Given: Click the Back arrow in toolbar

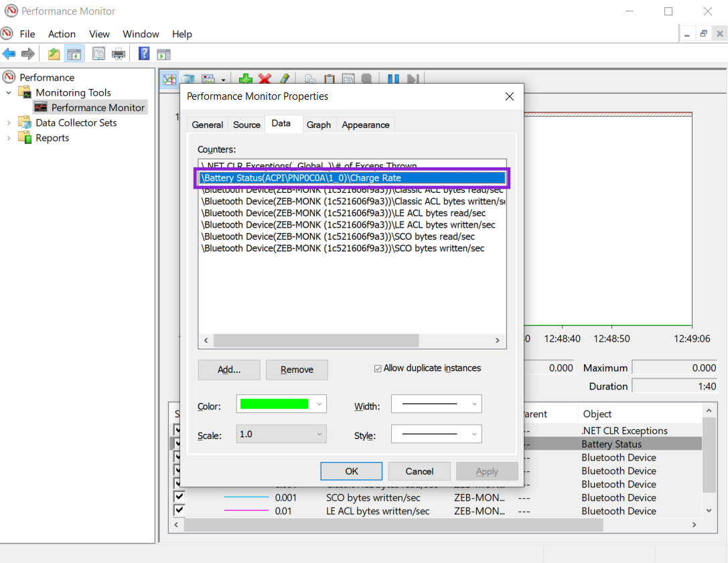Looking at the screenshot, I should (9, 54).
